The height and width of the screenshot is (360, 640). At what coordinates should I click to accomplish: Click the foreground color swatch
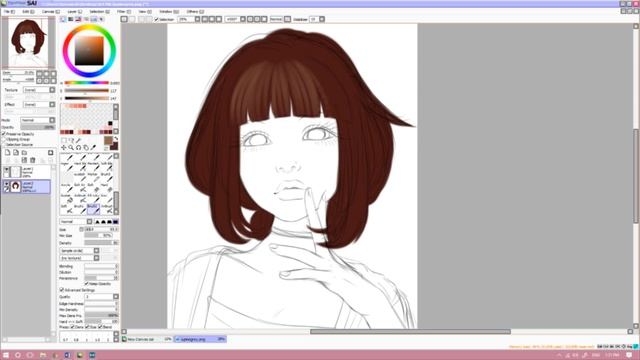108,141
